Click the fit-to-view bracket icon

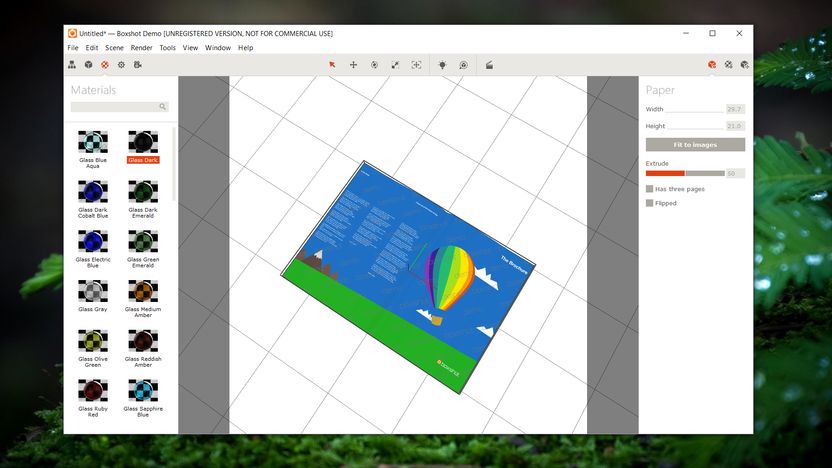coord(417,65)
